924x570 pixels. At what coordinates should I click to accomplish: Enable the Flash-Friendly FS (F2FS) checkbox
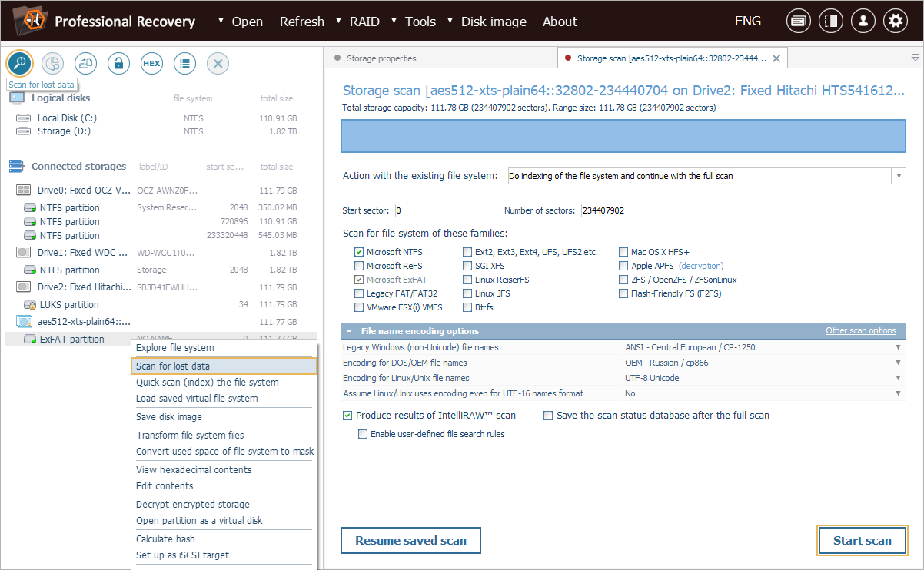(623, 293)
